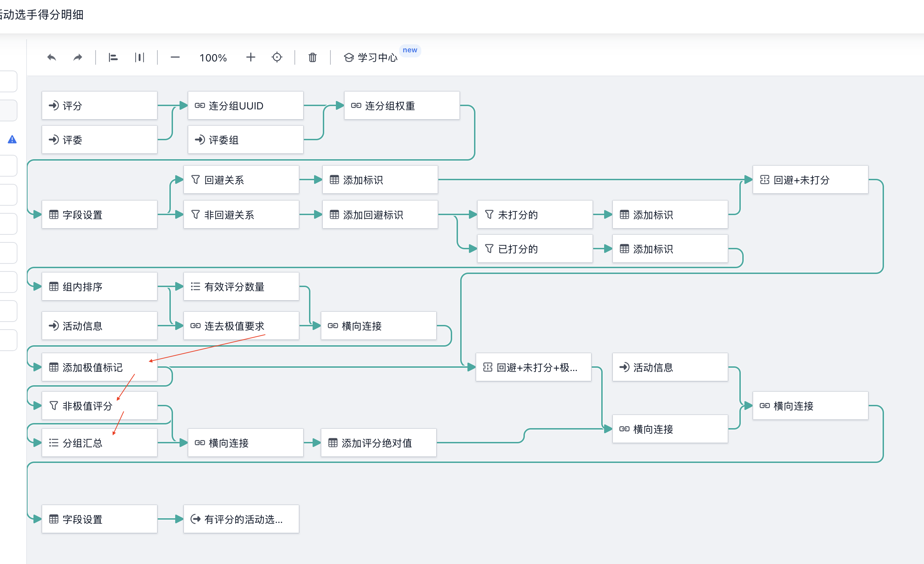
Task: Click the funnel icon on the 回避关系 node
Action: pyautogui.click(x=195, y=180)
